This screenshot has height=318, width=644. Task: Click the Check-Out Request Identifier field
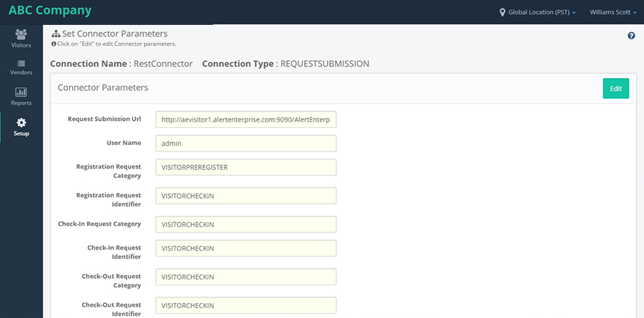point(246,306)
